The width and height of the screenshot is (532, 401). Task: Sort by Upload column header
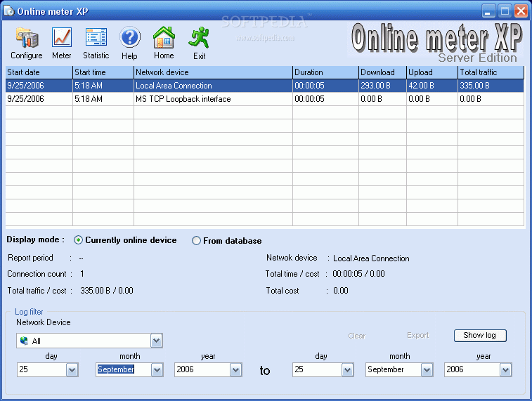(x=432, y=72)
